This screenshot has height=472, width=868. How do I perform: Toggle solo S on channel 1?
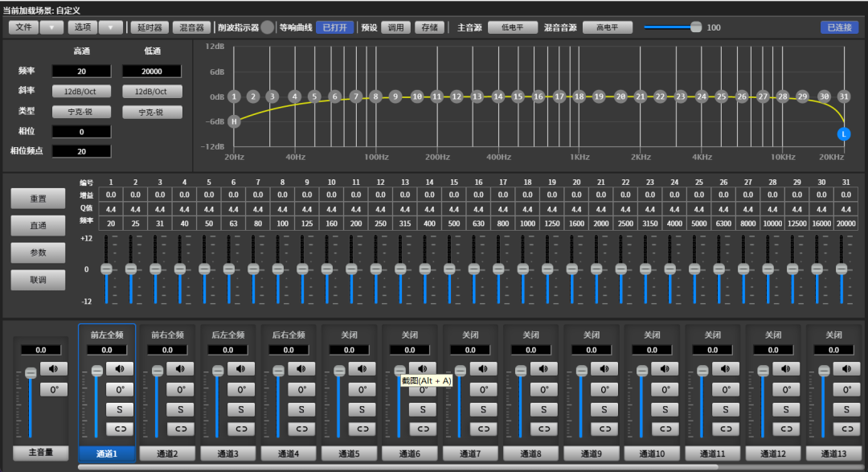[x=120, y=409]
